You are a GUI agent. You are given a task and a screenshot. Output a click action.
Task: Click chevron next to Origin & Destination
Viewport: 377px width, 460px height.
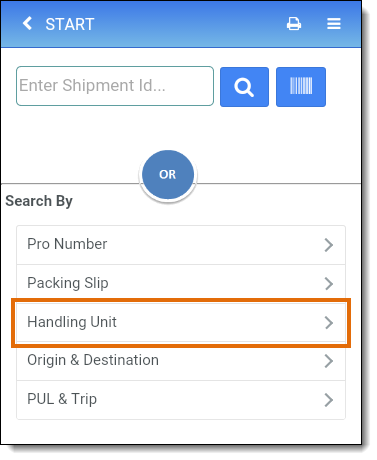329,361
